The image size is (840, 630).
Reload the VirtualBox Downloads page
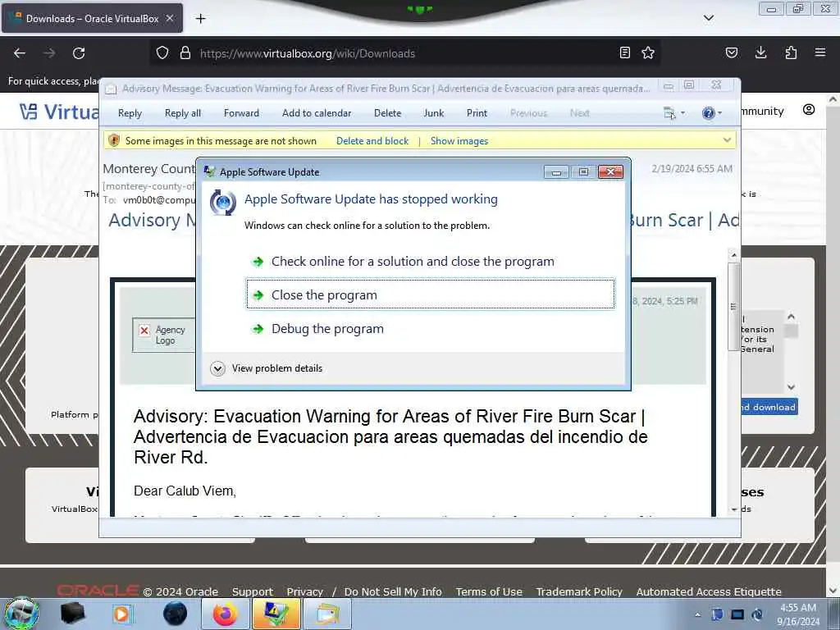click(x=79, y=53)
